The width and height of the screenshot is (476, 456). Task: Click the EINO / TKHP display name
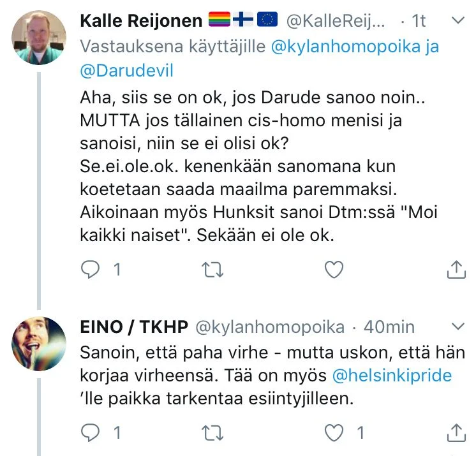(134, 327)
